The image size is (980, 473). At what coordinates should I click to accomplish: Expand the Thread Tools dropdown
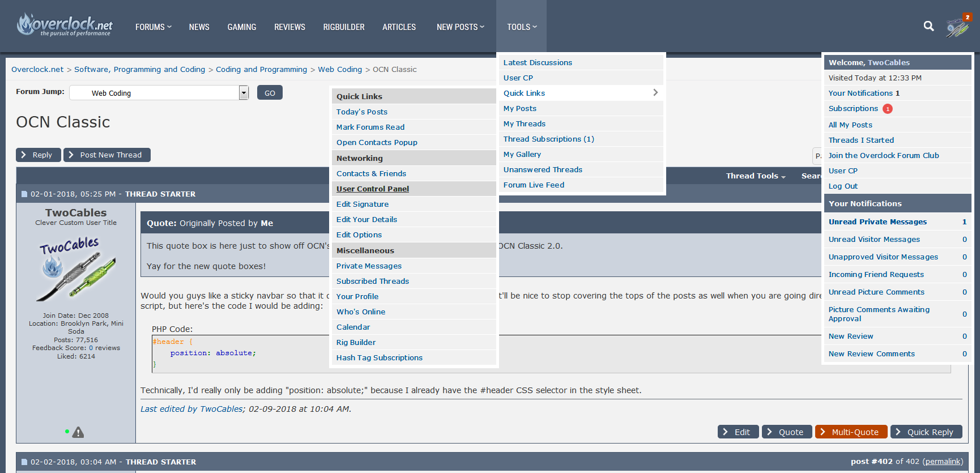(756, 176)
